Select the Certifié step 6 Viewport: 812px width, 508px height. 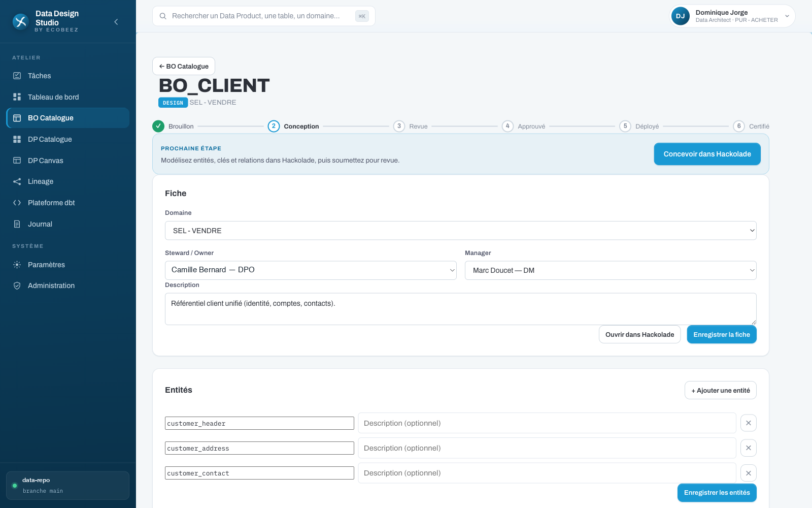[x=752, y=126]
